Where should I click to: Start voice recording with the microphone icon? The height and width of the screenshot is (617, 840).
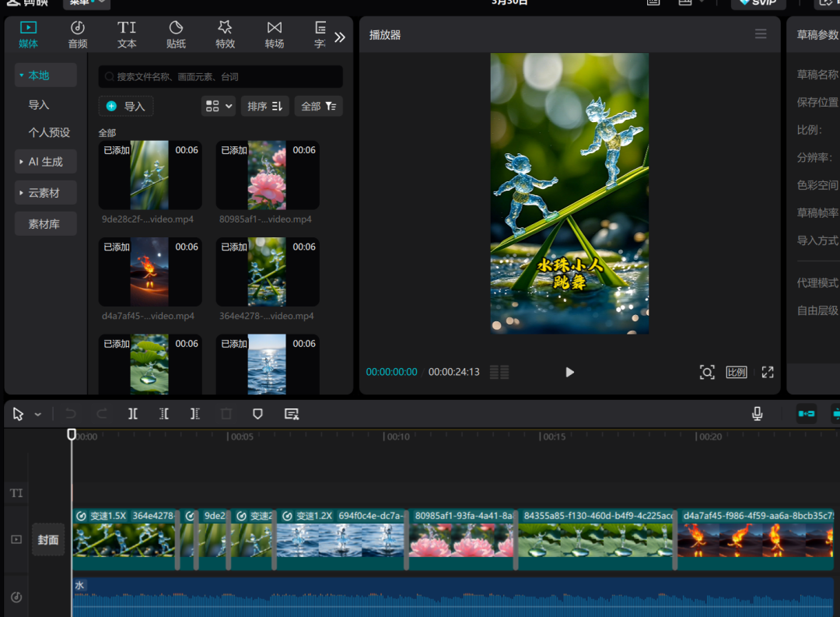(x=757, y=414)
